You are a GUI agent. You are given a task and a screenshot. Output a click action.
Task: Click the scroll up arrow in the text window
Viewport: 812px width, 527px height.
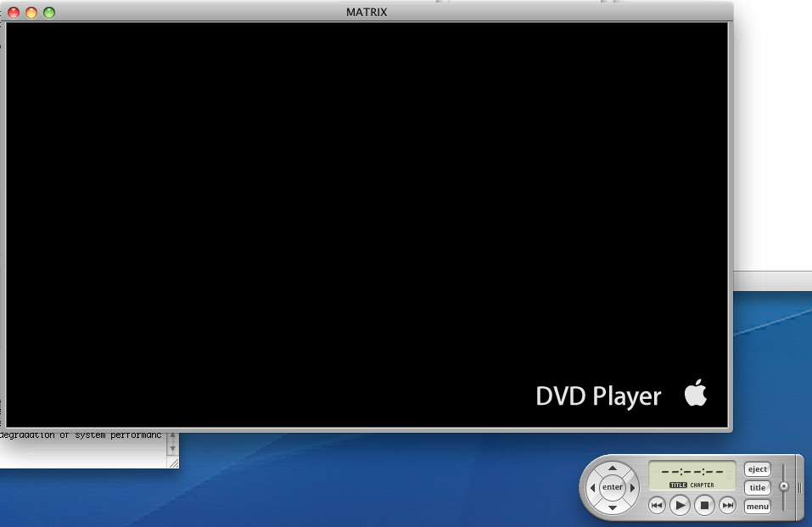[173, 436]
